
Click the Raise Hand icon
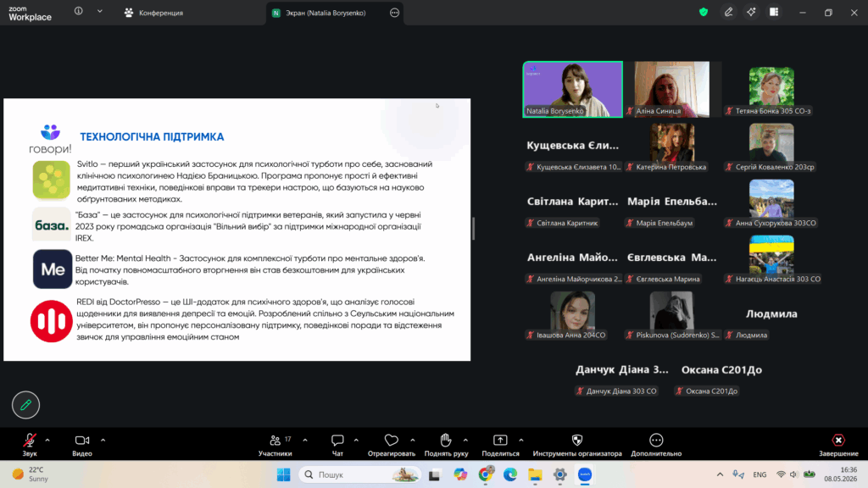[x=446, y=445]
